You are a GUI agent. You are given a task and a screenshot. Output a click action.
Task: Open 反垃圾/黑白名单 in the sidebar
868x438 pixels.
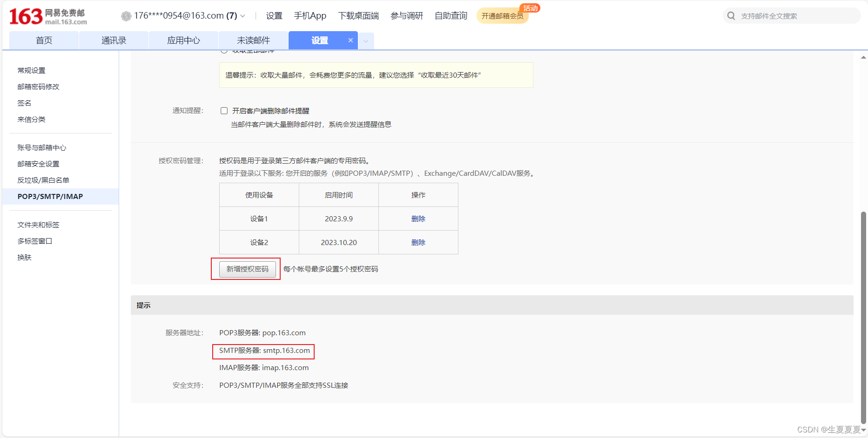point(43,180)
